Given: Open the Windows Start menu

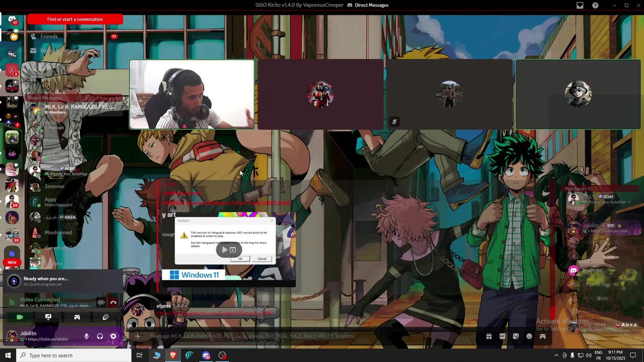Looking at the screenshot, I should click(x=8, y=355).
